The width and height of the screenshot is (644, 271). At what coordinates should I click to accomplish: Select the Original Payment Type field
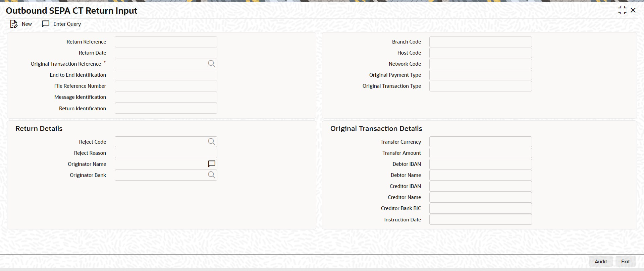[x=481, y=75]
